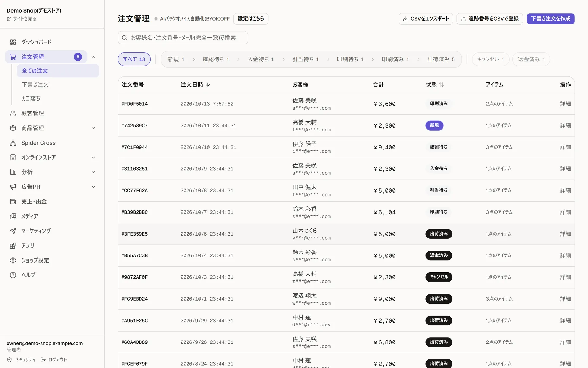The image size is (588, 368).
Task: Click the 設定はこちら button
Action: tap(251, 19)
